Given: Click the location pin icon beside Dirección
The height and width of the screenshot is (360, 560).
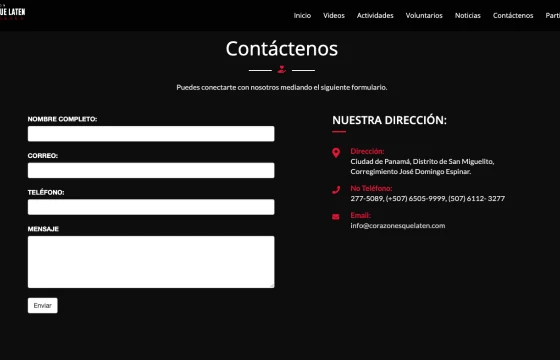Looking at the screenshot, I should [x=336, y=153].
